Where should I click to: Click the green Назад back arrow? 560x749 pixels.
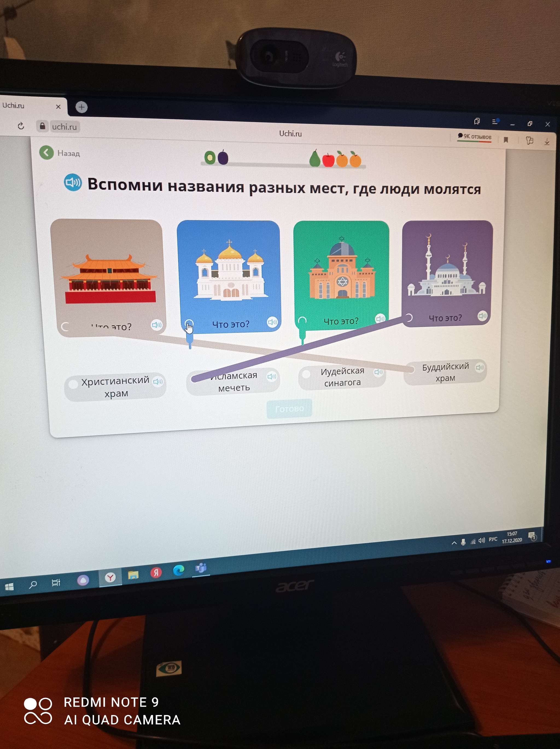point(47,153)
